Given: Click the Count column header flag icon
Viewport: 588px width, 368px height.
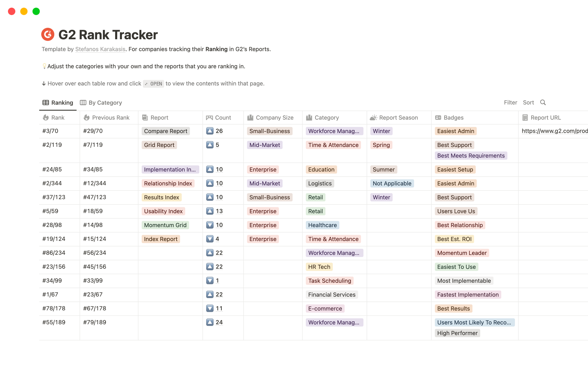Looking at the screenshot, I should [x=209, y=117].
